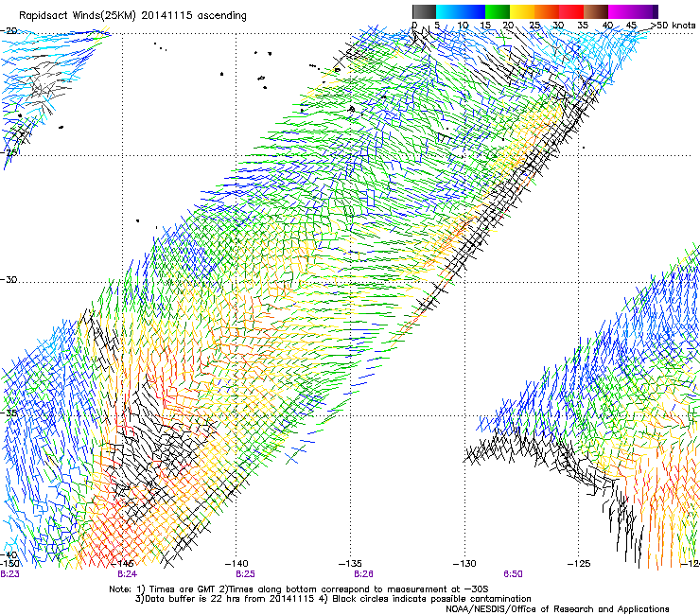Click the -145 longitude label
The image size is (700, 615).
[123, 564]
